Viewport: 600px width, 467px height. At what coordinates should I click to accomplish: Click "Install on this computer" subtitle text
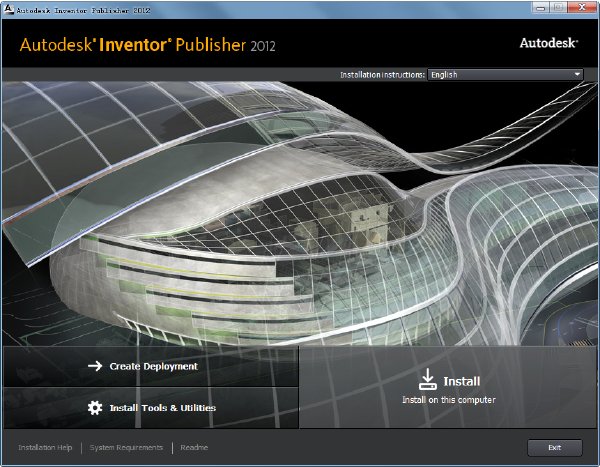pyautogui.click(x=449, y=400)
